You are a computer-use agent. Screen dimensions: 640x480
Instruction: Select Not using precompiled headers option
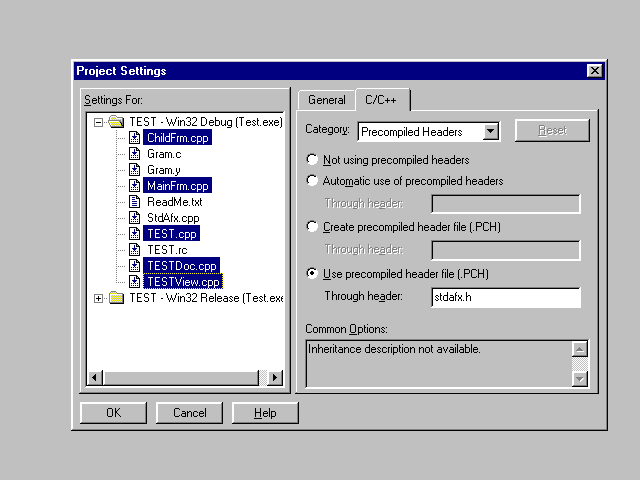coord(313,160)
